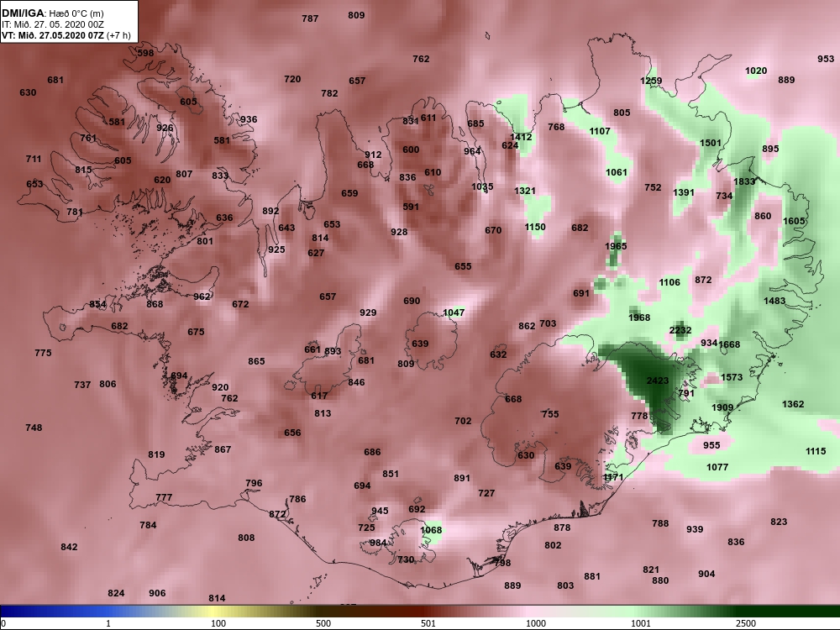Click the map value 598

point(145,52)
